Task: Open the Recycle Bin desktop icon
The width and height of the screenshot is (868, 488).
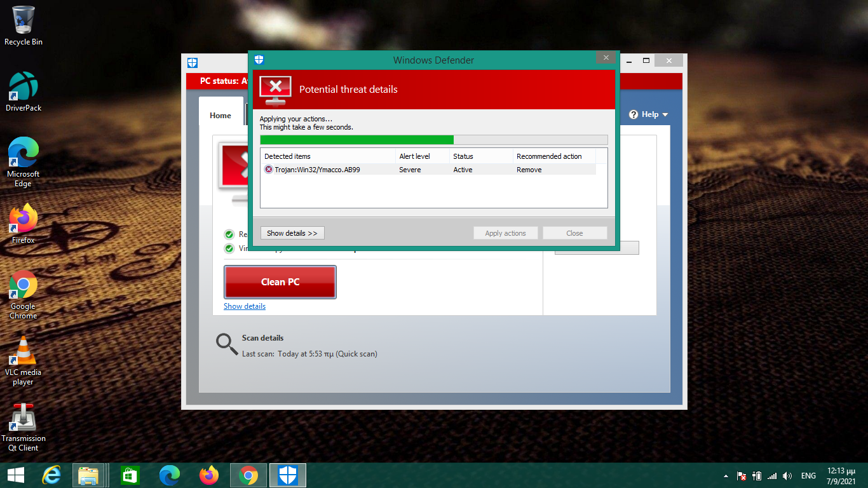Action: [x=24, y=25]
